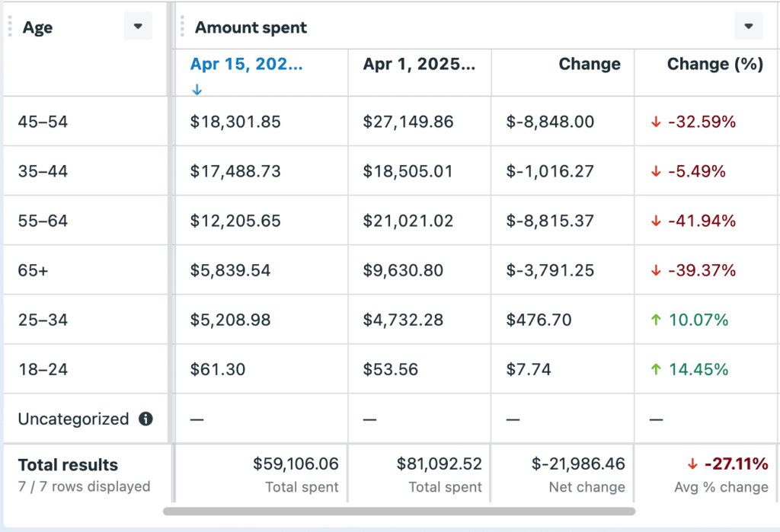780x532 pixels.
Task: Select the Apr 1, 2025 column header
Action: [419, 64]
